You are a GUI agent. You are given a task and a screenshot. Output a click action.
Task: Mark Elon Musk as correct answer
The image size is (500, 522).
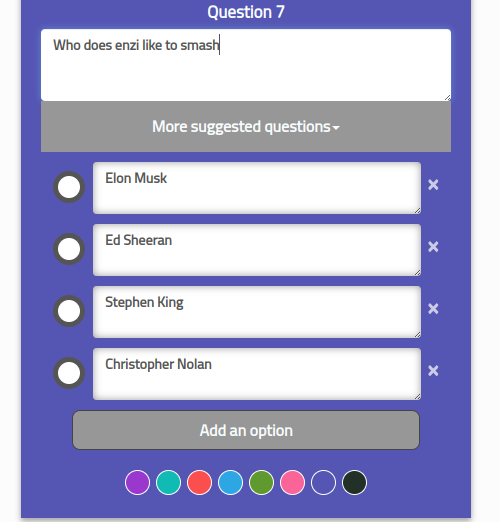click(69, 187)
